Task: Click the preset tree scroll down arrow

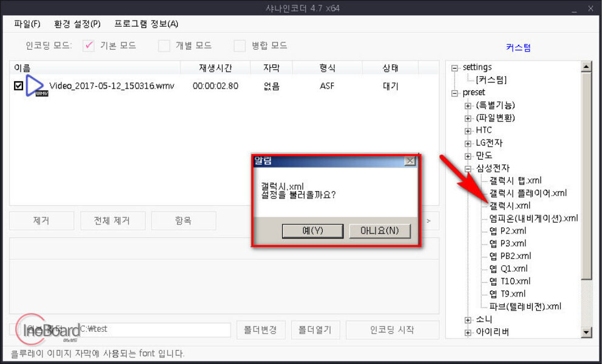Action: point(586,332)
